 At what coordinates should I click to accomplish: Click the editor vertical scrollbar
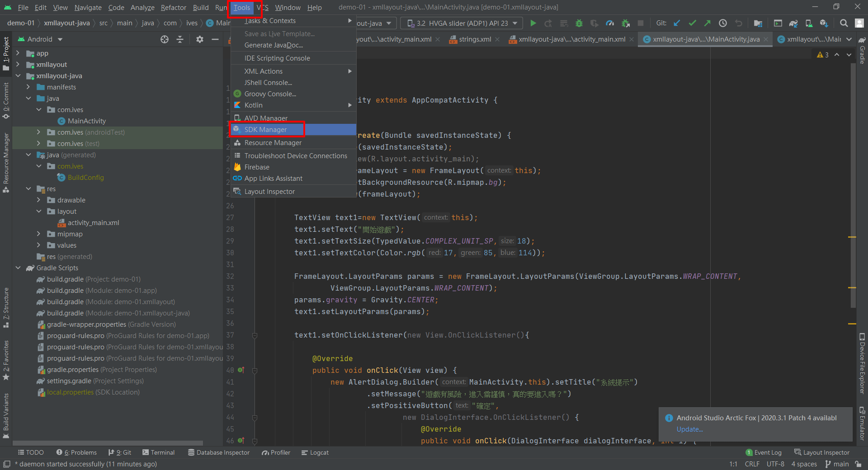coord(853,185)
